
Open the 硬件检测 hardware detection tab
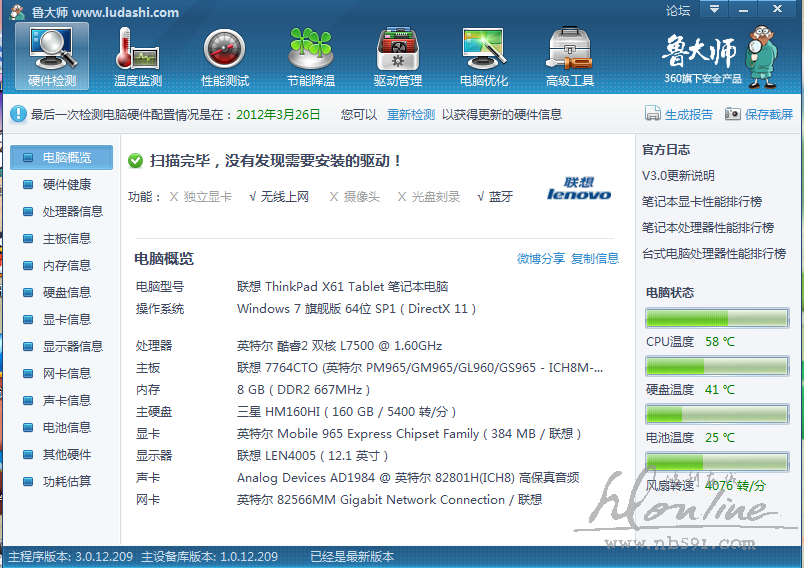pos(52,56)
